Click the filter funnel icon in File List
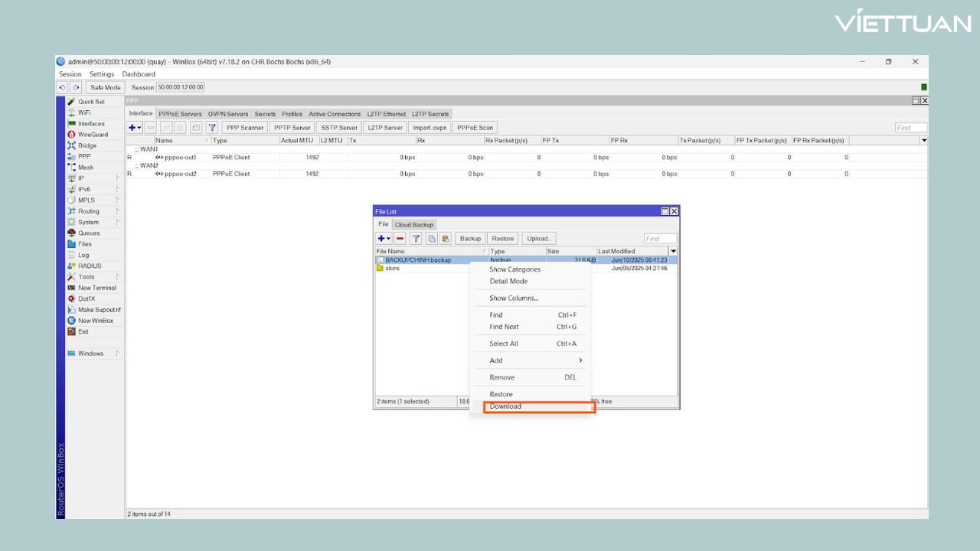This screenshot has width=980, height=551. click(417, 239)
